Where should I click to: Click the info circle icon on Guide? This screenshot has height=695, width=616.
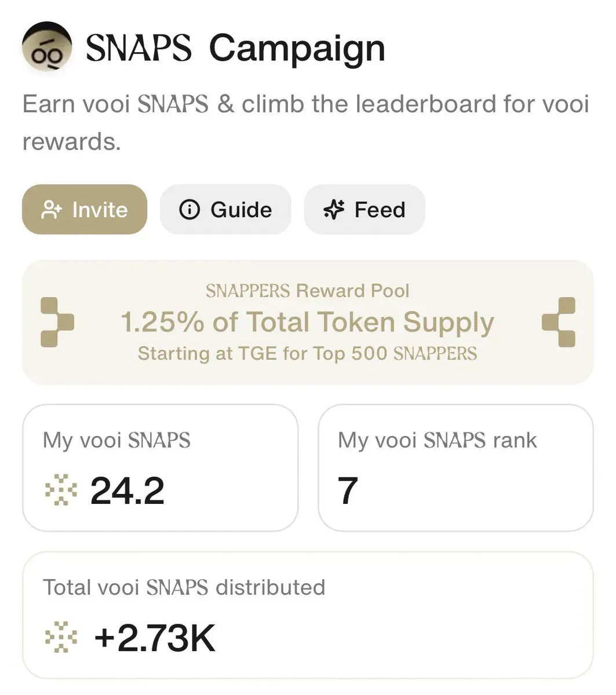click(189, 209)
